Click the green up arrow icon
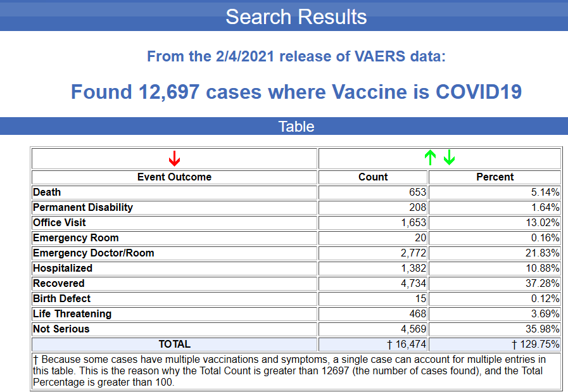Screen dimensions: 568x392 [x=431, y=158]
